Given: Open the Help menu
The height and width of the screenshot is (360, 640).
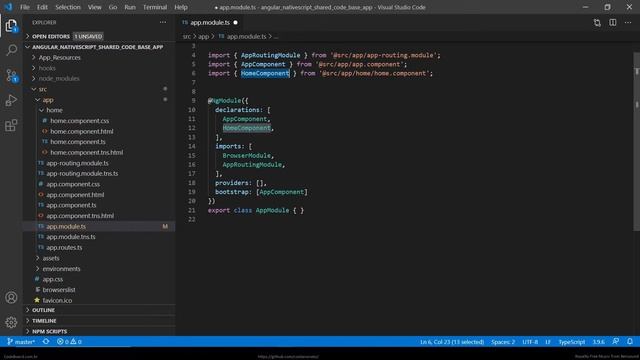Looking at the screenshot, I should point(181,7).
